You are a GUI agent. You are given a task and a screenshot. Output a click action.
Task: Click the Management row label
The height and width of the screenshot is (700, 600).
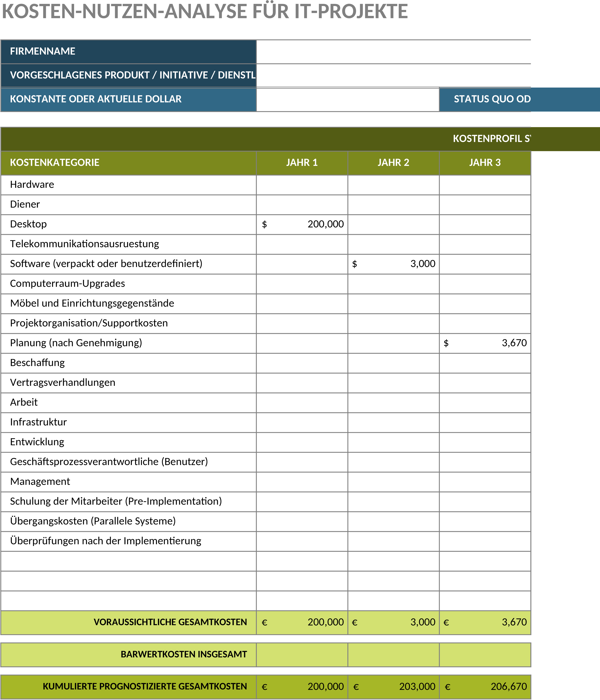tap(40, 482)
